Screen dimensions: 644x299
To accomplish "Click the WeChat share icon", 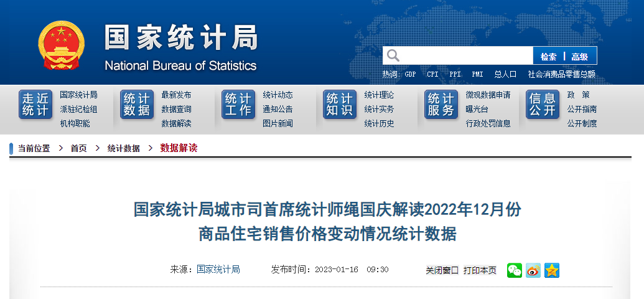I will (515, 270).
